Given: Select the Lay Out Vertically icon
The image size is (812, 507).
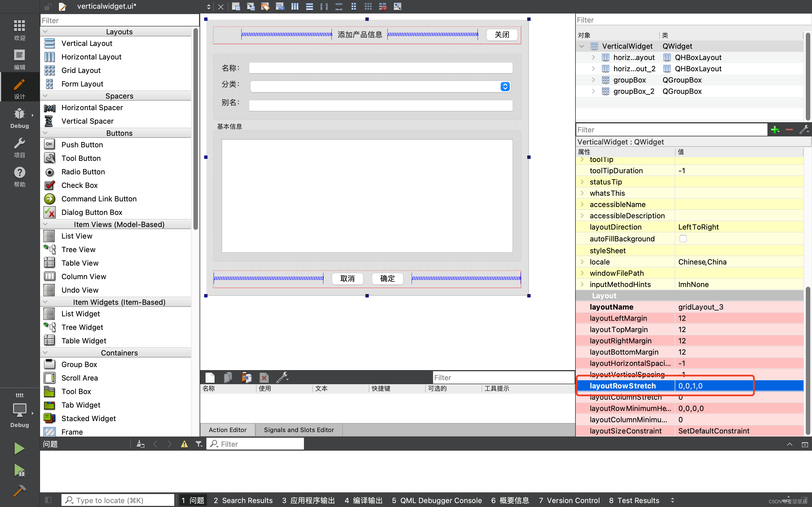Looking at the screenshot, I should [x=309, y=6].
